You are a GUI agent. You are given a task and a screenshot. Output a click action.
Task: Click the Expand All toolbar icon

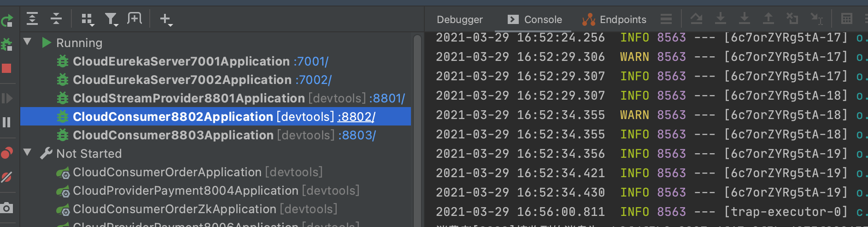[32, 19]
